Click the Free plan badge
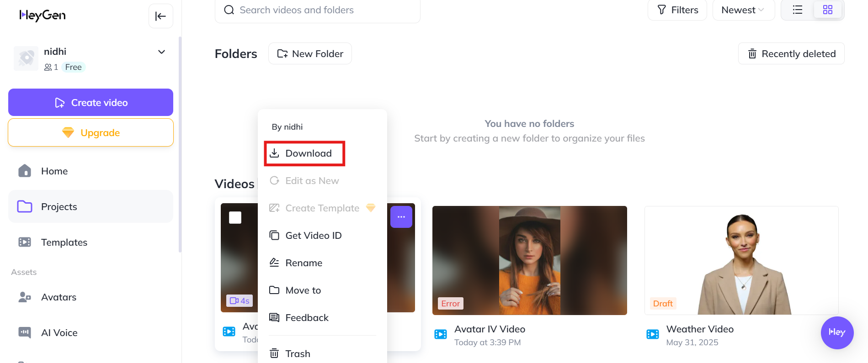The height and width of the screenshot is (363, 868). pos(73,67)
